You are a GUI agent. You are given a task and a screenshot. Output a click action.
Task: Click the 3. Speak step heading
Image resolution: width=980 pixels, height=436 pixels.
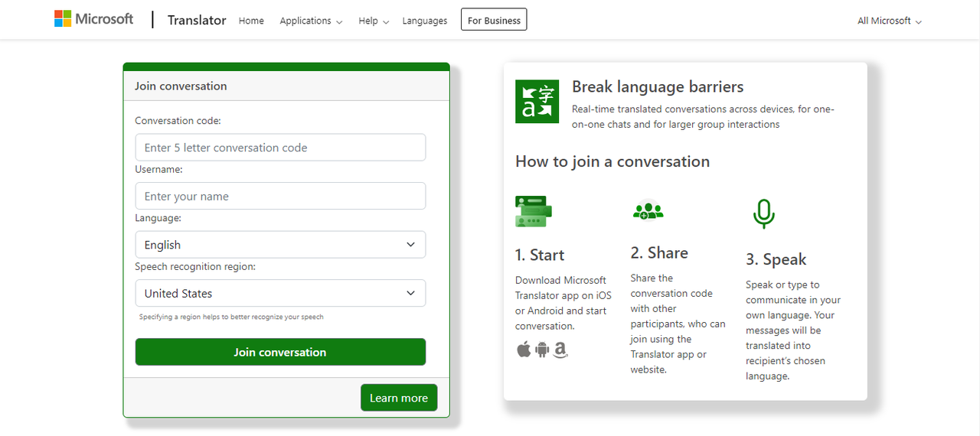tap(776, 259)
